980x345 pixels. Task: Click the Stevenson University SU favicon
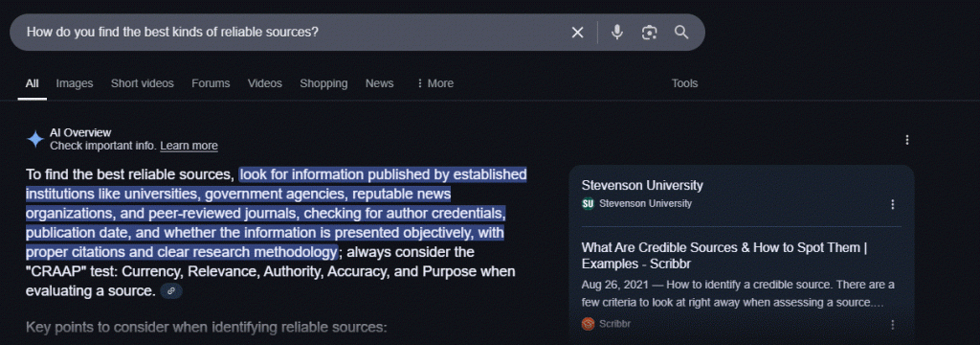click(588, 203)
